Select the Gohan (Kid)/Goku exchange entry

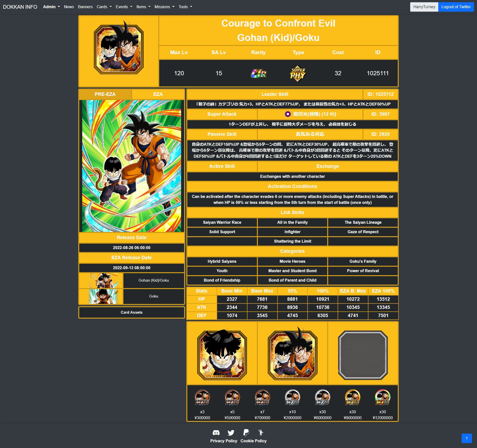(x=154, y=280)
